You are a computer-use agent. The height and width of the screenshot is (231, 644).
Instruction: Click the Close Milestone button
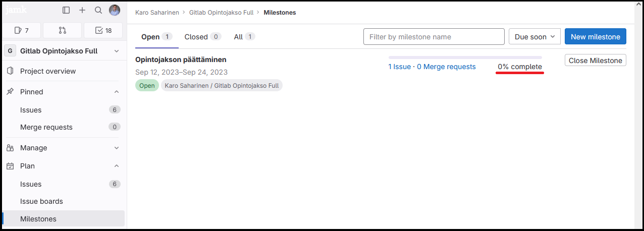(x=595, y=61)
